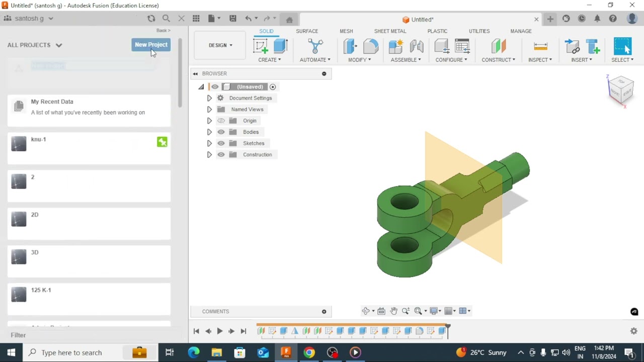The width and height of the screenshot is (644, 362).
Task: Click the Orbit icon in navigation bar
Action: point(366,311)
